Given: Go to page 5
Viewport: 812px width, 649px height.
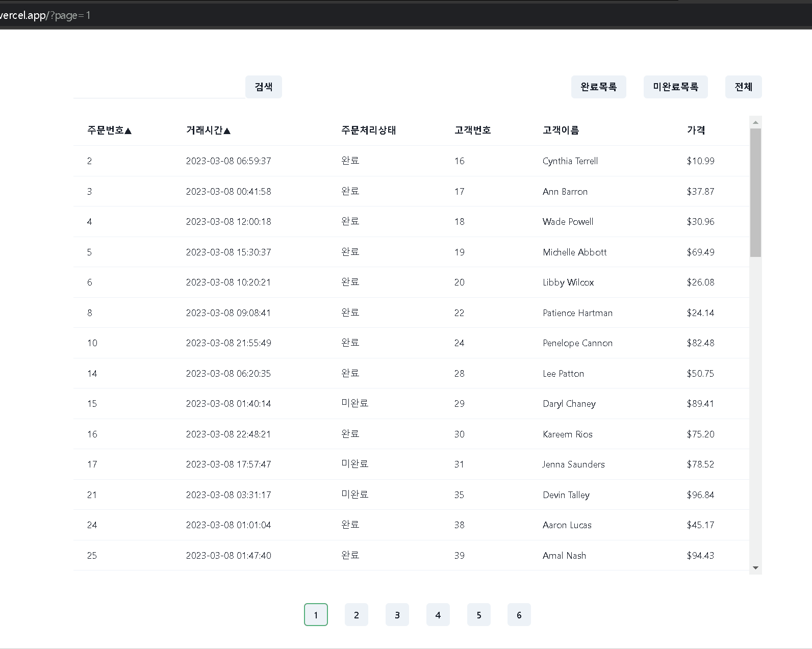Looking at the screenshot, I should pyautogui.click(x=479, y=615).
